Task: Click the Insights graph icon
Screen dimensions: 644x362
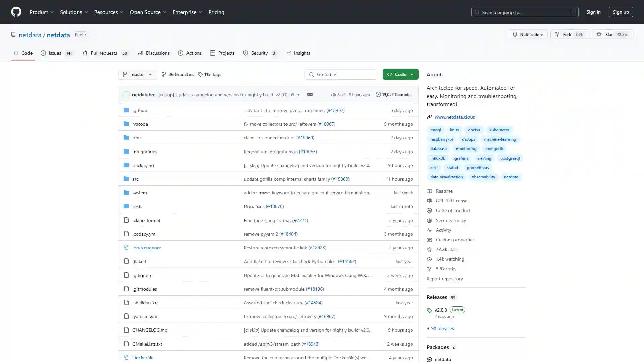Action: tap(288, 53)
